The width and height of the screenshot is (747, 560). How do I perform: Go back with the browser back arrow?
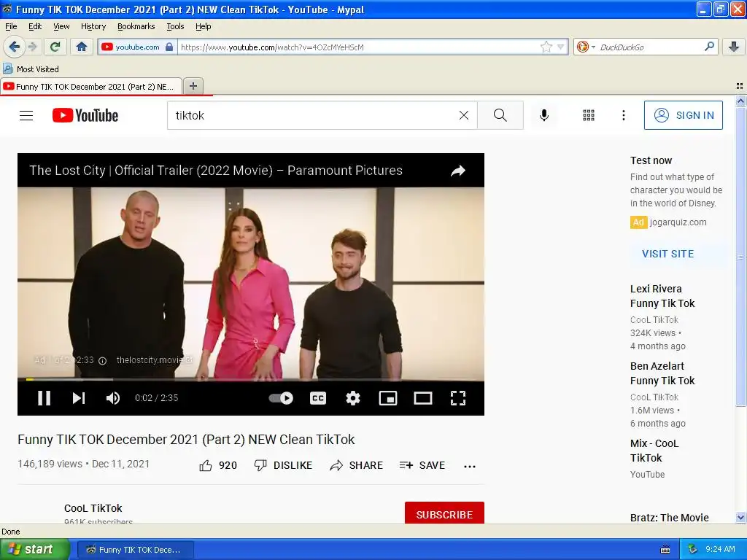coord(14,47)
